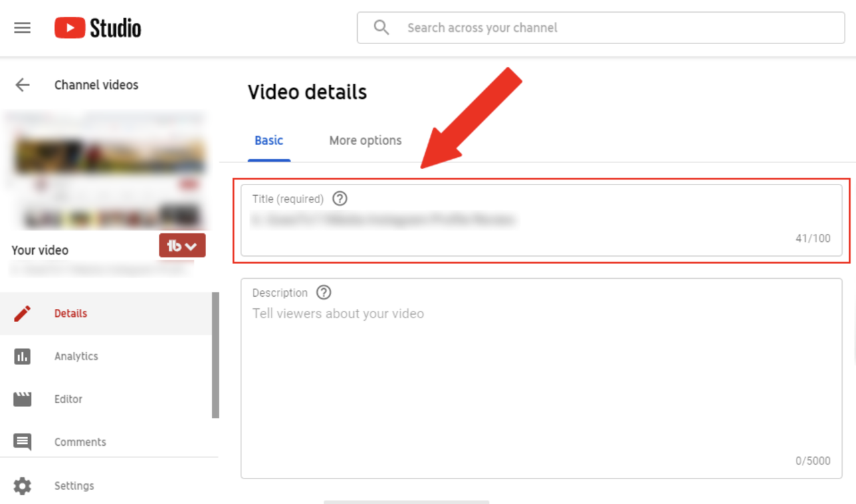Click the Comments speech bubble icon
Screen dimensions: 856x504
[22, 442]
